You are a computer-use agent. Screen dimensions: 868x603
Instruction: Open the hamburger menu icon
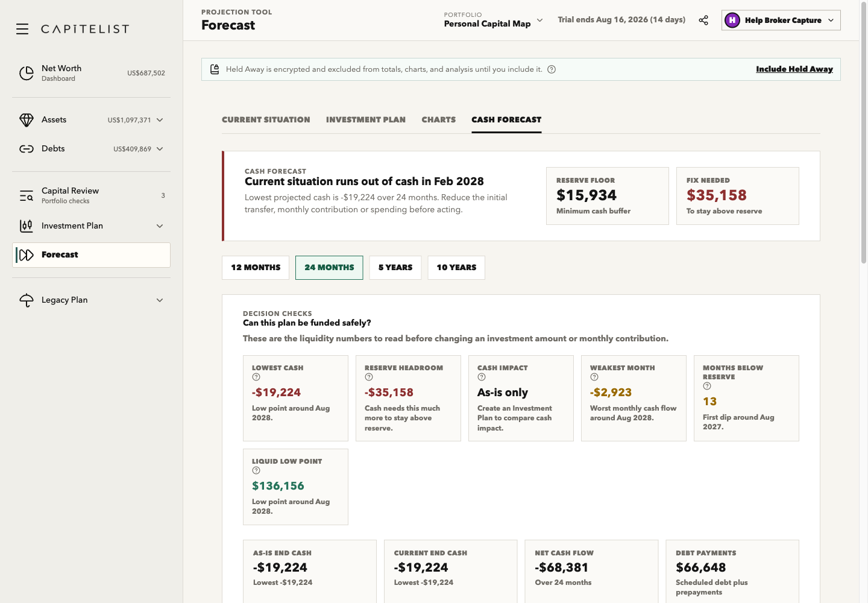click(x=22, y=29)
